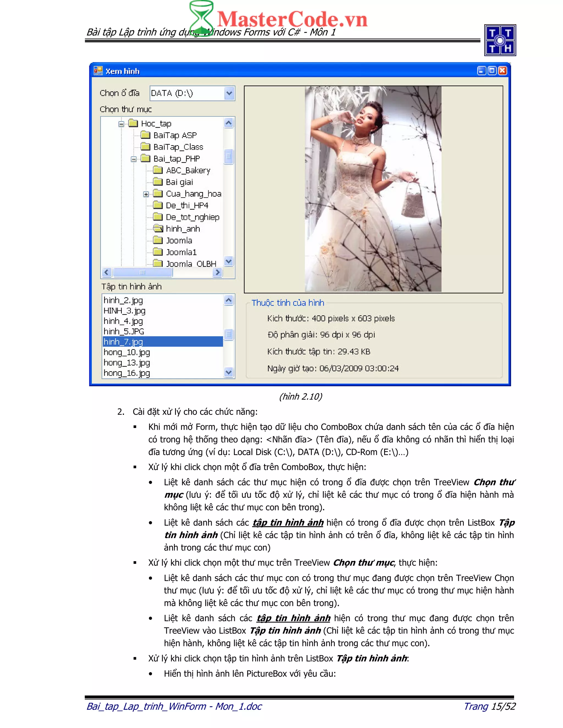Click the ABC_Bakery folder icon

coord(158,170)
